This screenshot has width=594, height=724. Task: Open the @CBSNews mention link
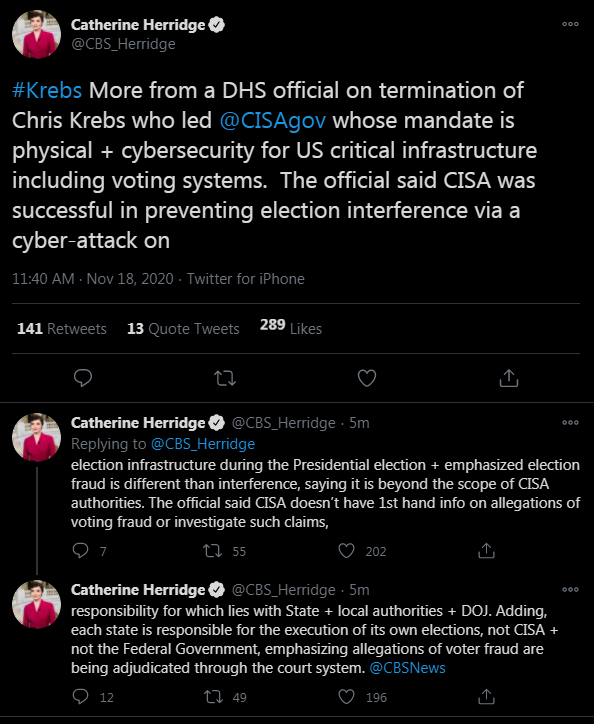point(407,668)
